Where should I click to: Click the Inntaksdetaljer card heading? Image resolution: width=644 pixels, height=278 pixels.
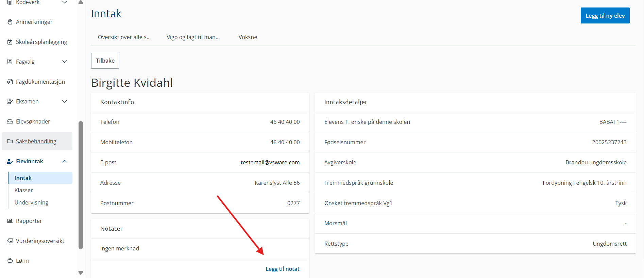tap(345, 102)
